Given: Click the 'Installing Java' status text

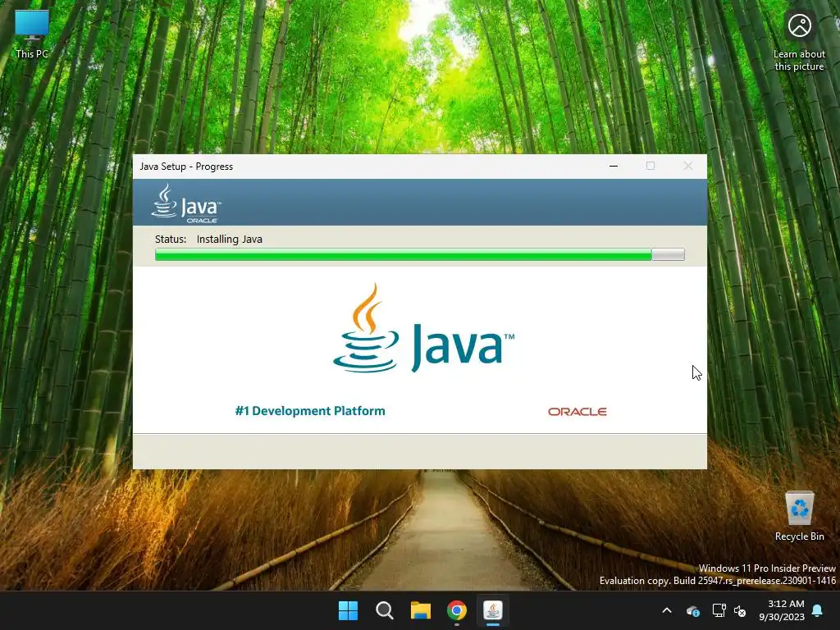Looking at the screenshot, I should (230, 239).
